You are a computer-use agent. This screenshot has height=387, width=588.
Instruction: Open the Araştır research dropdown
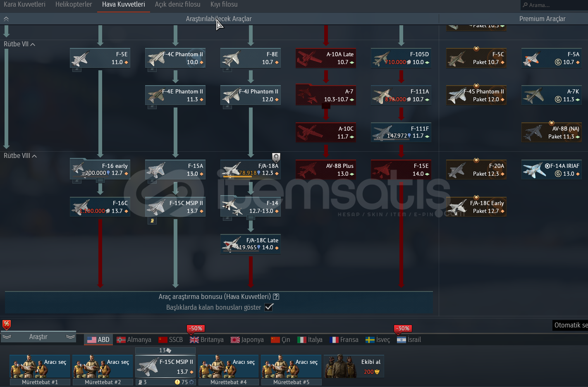click(38, 337)
